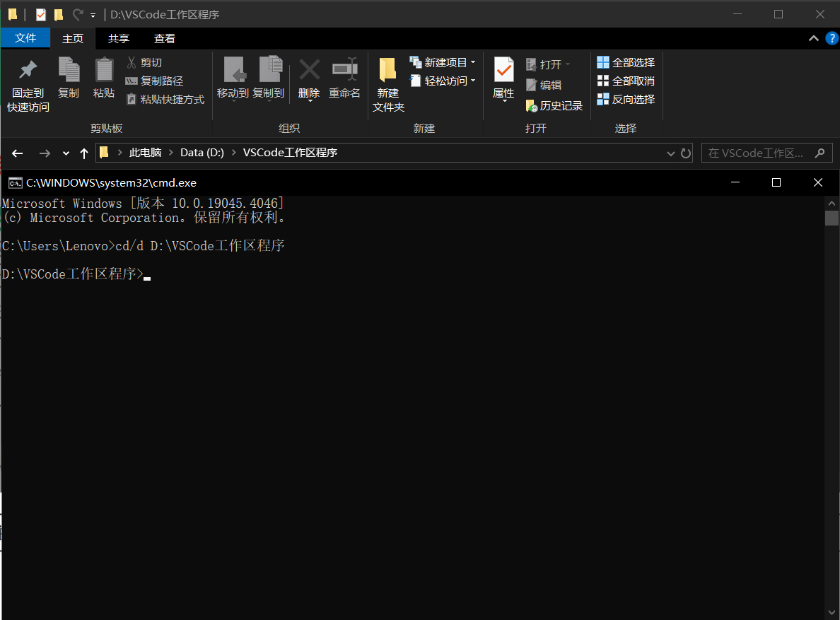The height and width of the screenshot is (620, 840).
Task: Click quick access toolbar properties checkmark icon
Action: coord(41,14)
